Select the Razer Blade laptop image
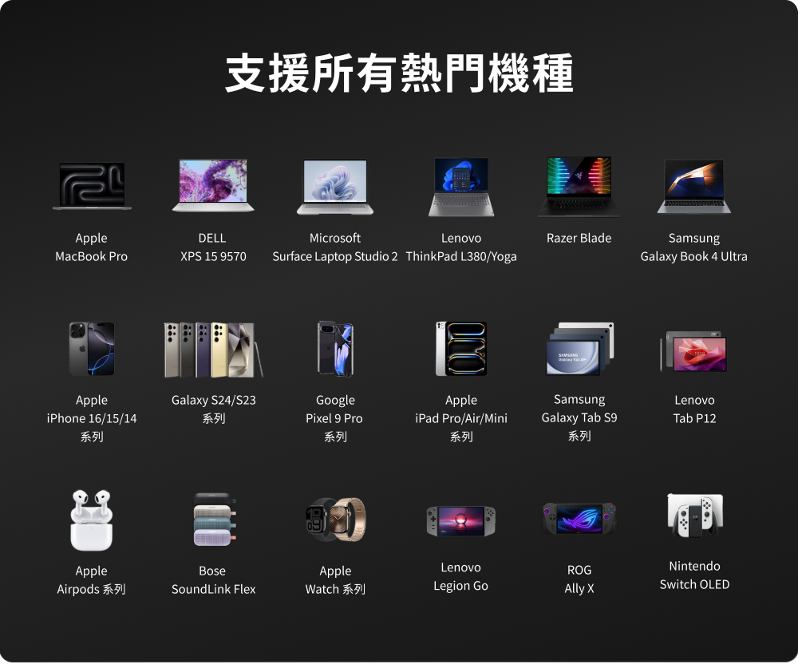 579,186
